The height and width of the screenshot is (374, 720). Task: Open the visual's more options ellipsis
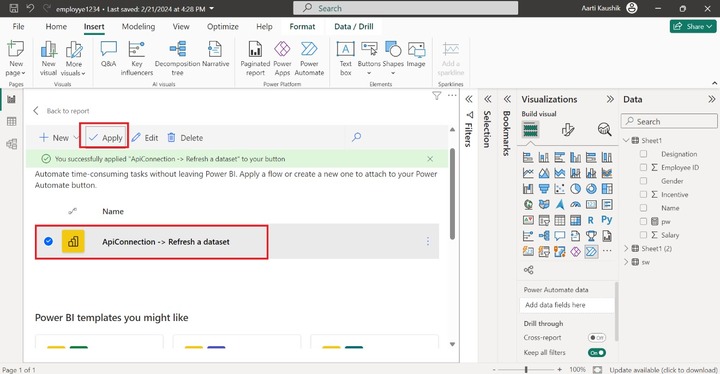pyautogui.click(x=452, y=96)
